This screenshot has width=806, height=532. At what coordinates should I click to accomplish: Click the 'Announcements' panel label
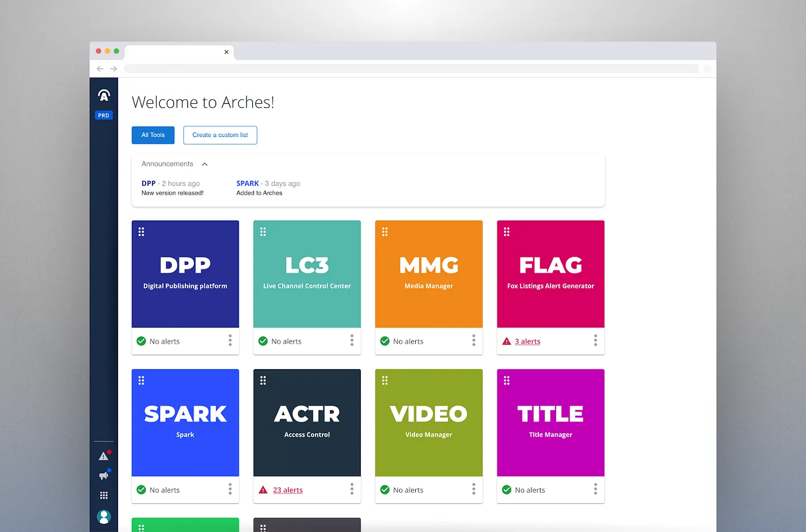(168, 164)
